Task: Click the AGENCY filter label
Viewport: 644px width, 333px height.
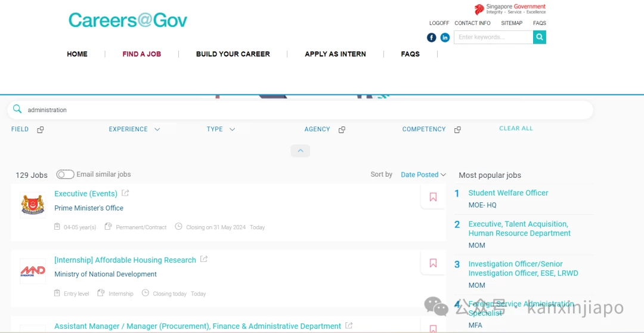Action: click(x=317, y=129)
